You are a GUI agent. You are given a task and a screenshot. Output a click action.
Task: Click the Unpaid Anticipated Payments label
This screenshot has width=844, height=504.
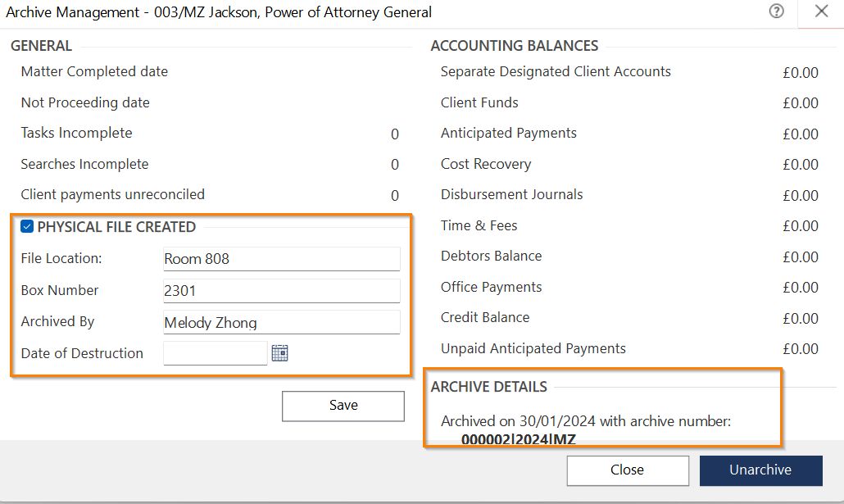[x=533, y=349]
